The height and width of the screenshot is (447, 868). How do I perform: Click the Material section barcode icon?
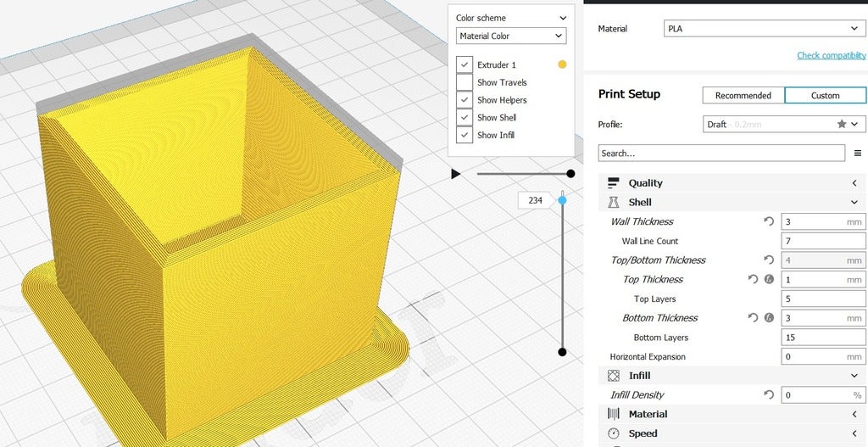pos(613,414)
